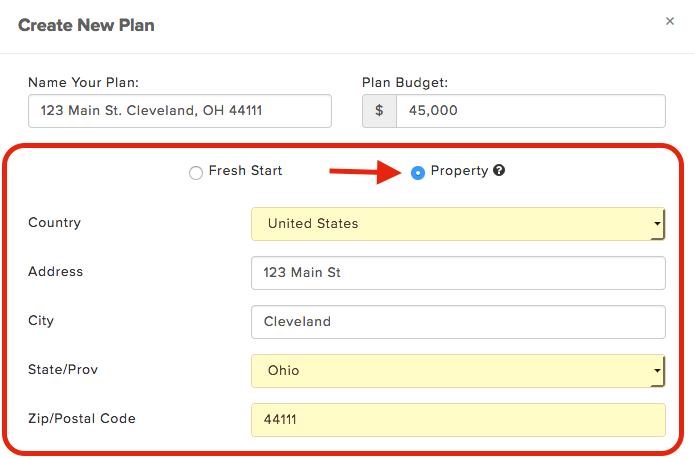Click the City field containing Cleveland
The width and height of the screenshot is (695, 459).
tap(458, 322)
